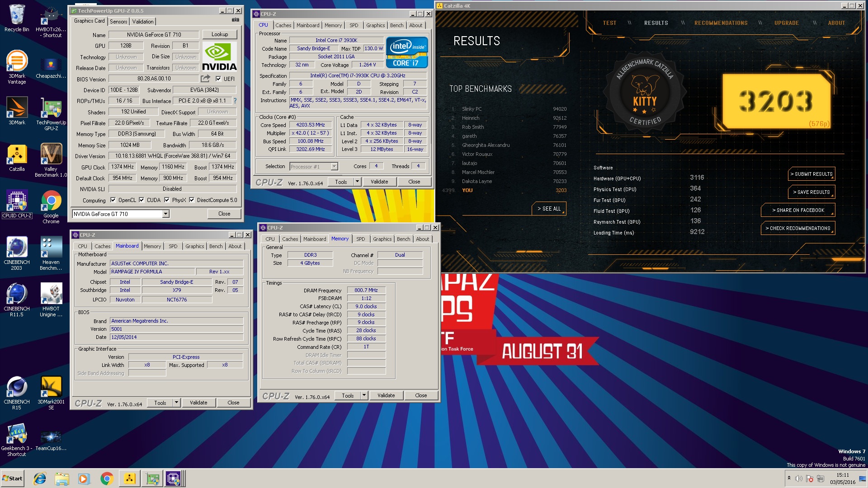Toggle the OpenCL checkbox
This screenshot has height=488, width=868.
pos(113,200)
